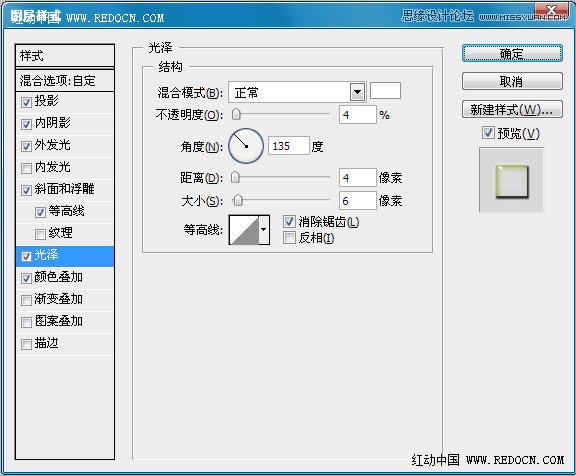
Task: Select the 渐变叠加 style row label
Action: tap(58, 299)
